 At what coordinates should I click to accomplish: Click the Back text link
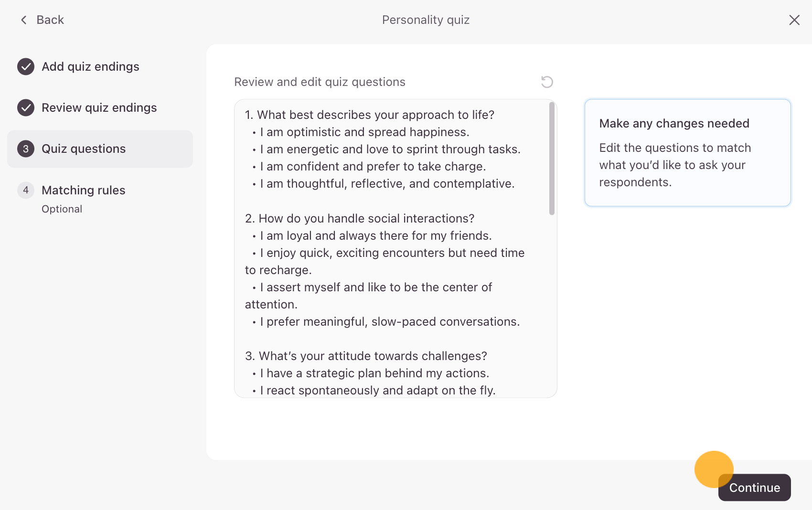coord(50,20)
